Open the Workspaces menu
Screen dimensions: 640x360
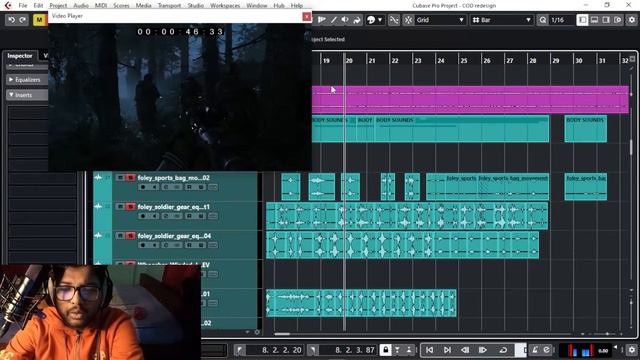click(x=225, y=6)
